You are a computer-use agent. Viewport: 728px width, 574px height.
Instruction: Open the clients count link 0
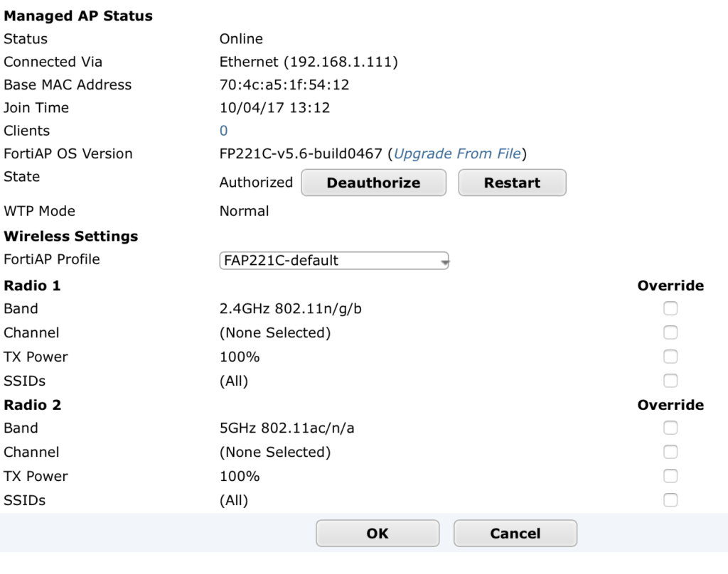click(223, 131)
